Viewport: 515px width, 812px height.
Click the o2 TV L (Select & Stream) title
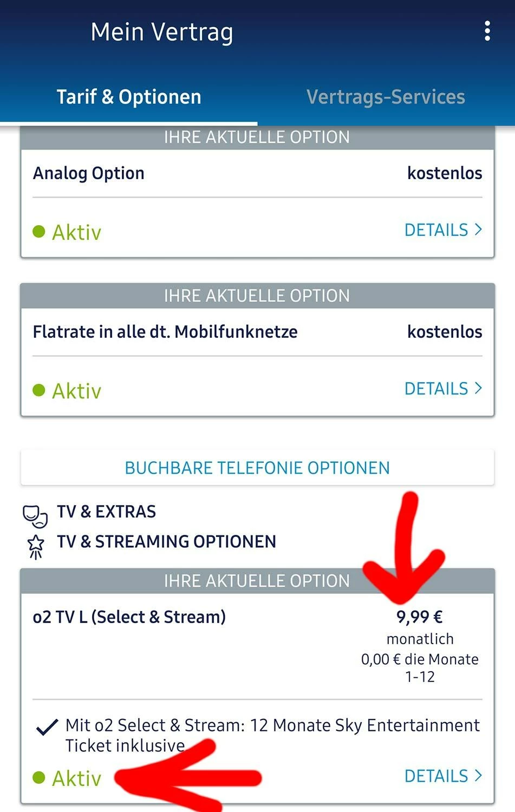129,617
